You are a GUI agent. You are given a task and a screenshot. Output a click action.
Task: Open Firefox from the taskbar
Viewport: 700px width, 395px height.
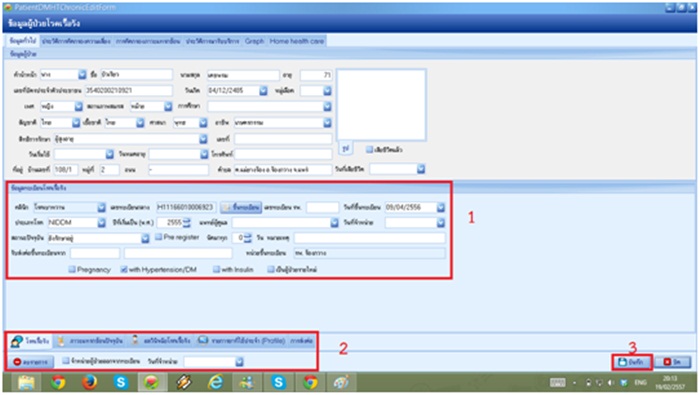coord(89,383)
